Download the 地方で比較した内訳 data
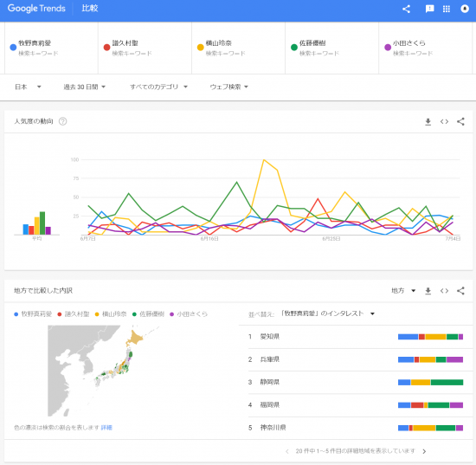The height and width of the screenshot is (465, 476). [x=428, y=291]
